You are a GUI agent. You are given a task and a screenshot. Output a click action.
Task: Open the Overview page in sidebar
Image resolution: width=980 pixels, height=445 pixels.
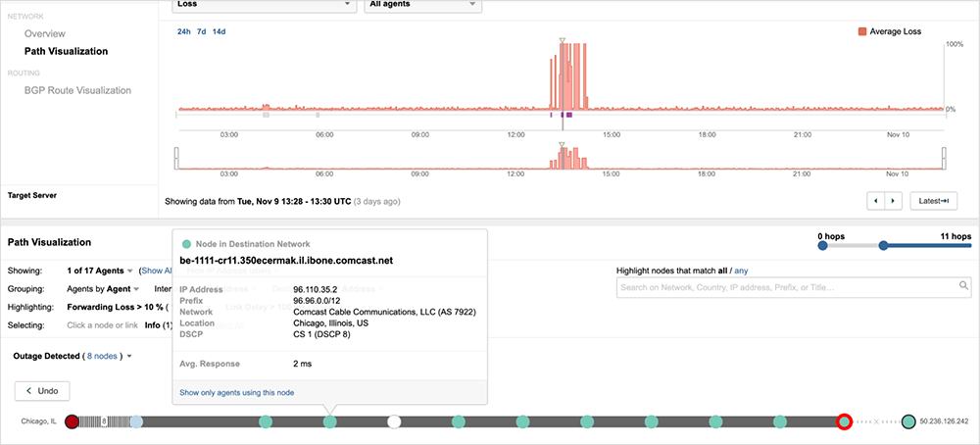point(45,33)
